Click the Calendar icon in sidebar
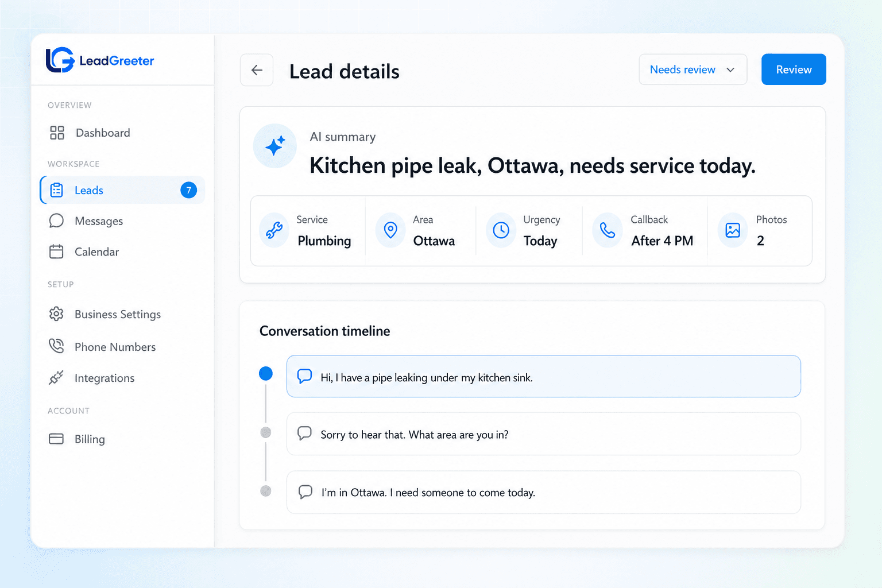Viewport: 882px width, 588px height. click(56, 252)
